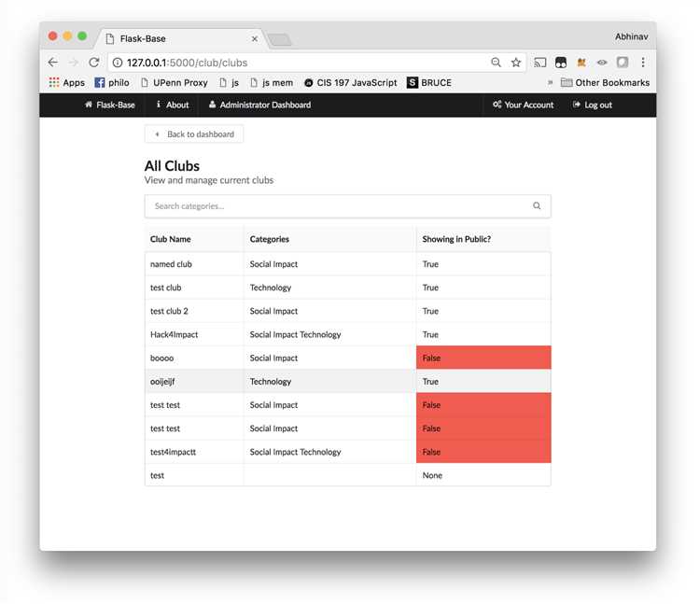
Task: Expand the hidden bookmarks chevron
Action: tap(550, 82)
